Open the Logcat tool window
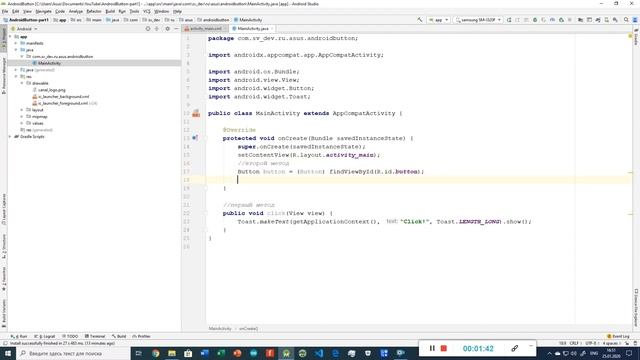Screen dimensions: 640x360 coord(45,336)
